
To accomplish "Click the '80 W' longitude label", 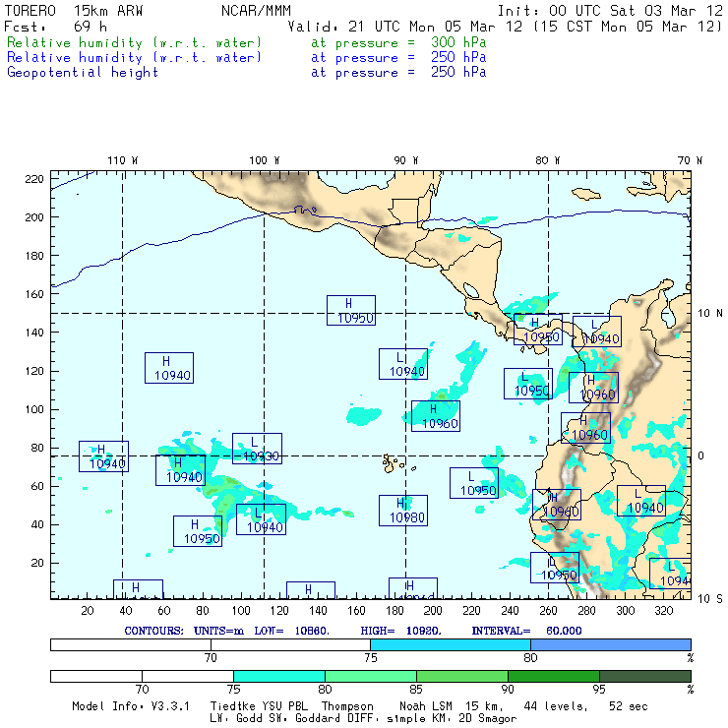I will point(548,160).
